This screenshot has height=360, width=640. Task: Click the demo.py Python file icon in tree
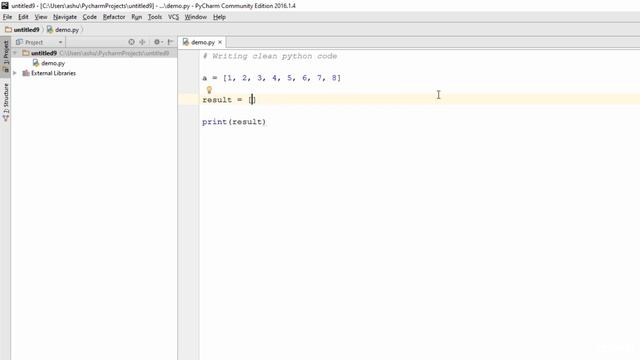click(x=36, y=63)
